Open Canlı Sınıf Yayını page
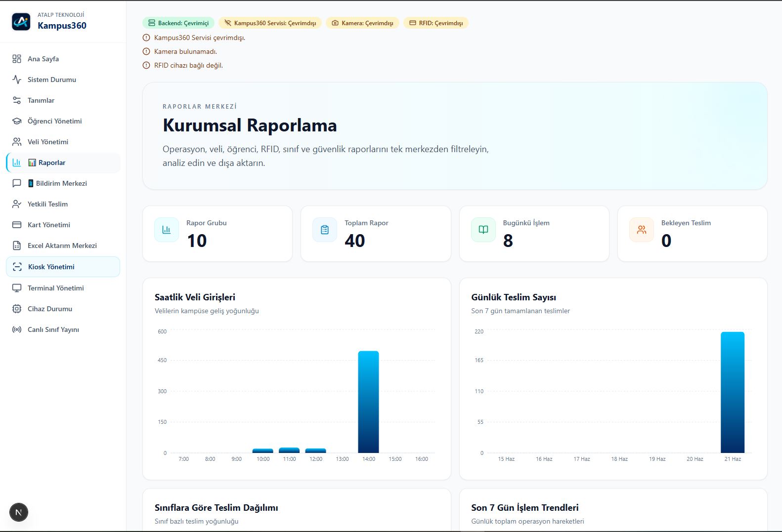The image size is (782, 532). click(x=63, y=329)
